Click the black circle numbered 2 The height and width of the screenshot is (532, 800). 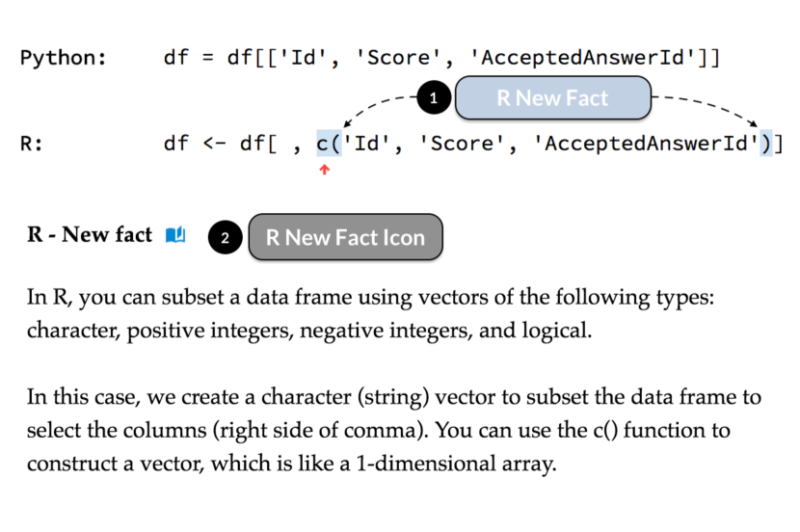pyautogui.click(x=225, y=238)
